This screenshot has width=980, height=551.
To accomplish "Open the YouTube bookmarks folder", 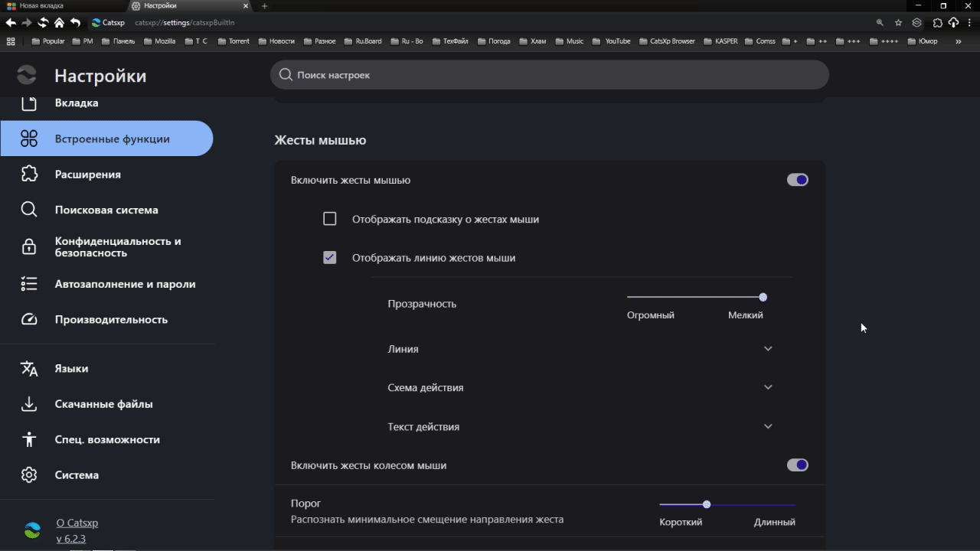I will [x=612, y=41].
